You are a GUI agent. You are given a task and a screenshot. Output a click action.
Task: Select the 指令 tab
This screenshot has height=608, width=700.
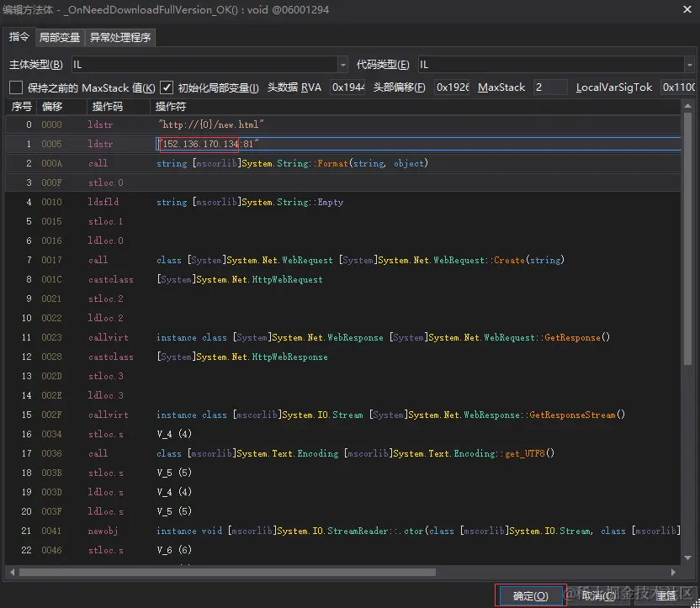19,37
